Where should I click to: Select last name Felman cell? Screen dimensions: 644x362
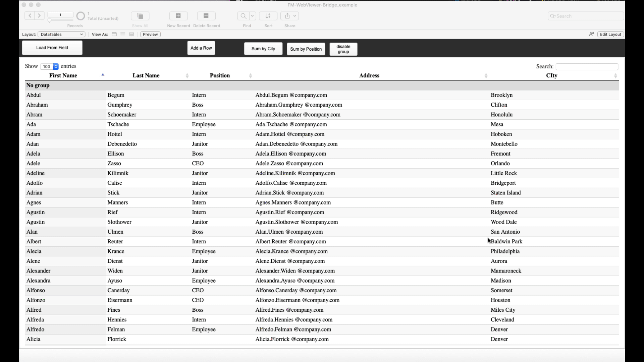[148, 329]
